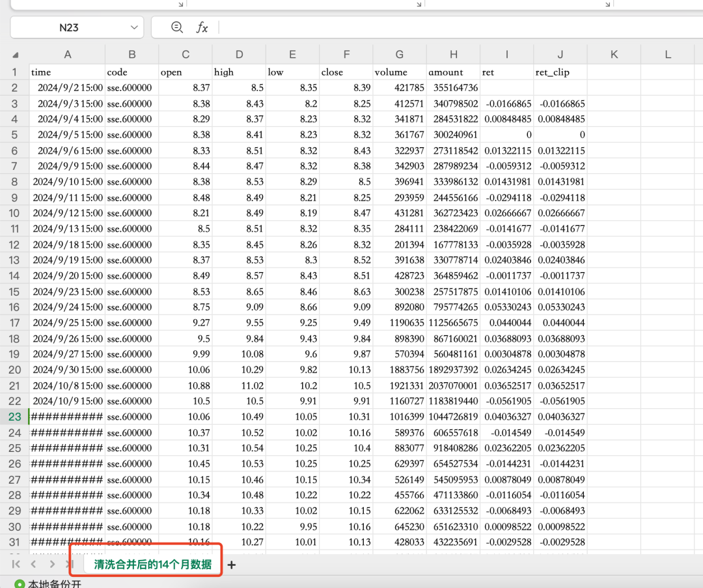Click volume cell 201394

[400, 245]
